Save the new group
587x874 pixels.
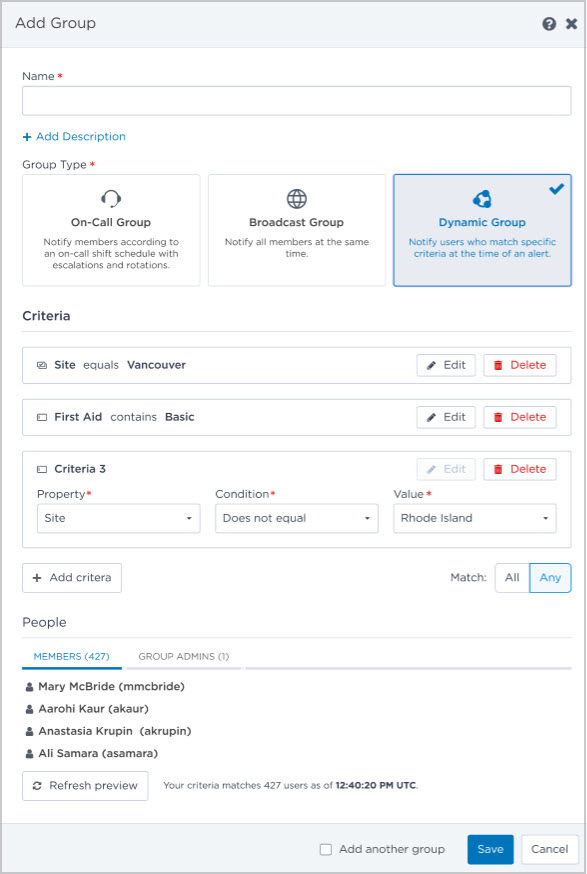[490, 849]
